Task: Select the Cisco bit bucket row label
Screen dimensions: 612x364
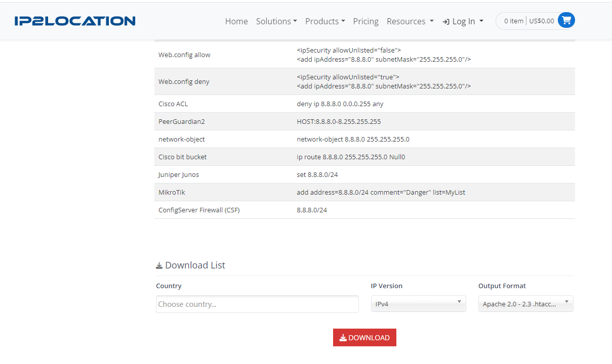Action: coord(182,157)
